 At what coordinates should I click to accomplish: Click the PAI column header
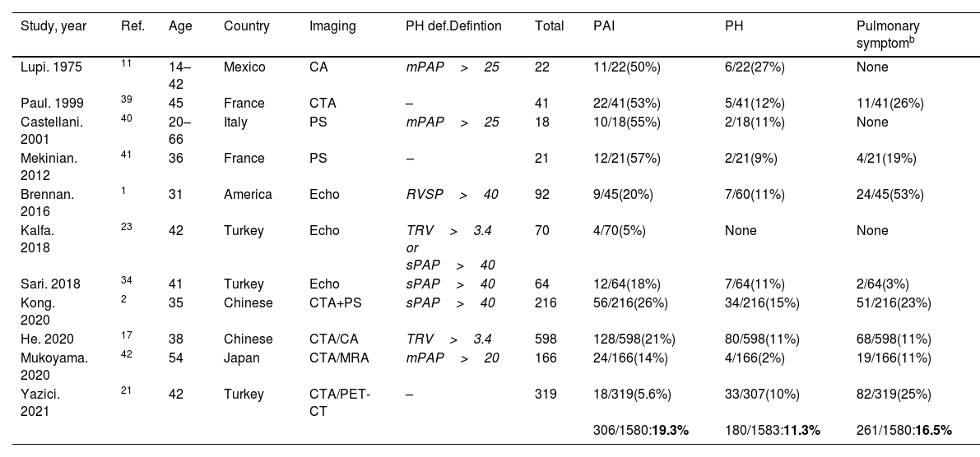[x=603, y=26]
